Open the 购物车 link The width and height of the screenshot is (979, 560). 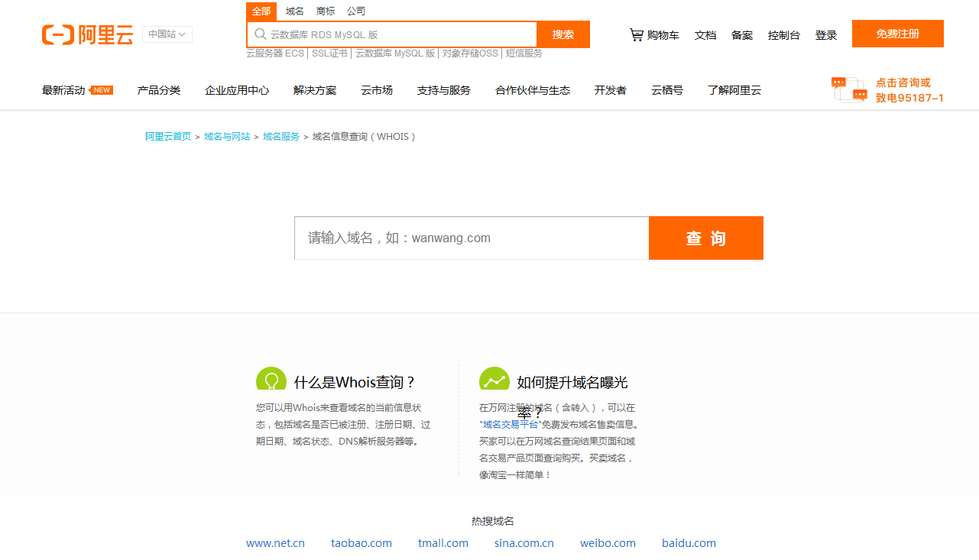[x=663, y=35]
